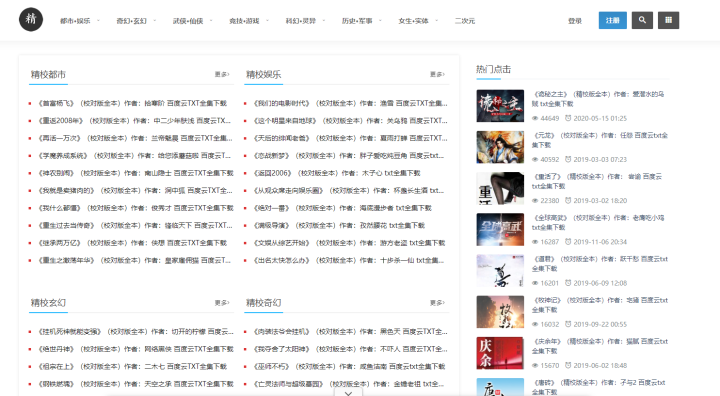
Task: Open the 《诡秘之主》 title in 热门点击
Action: click(598, 99)
